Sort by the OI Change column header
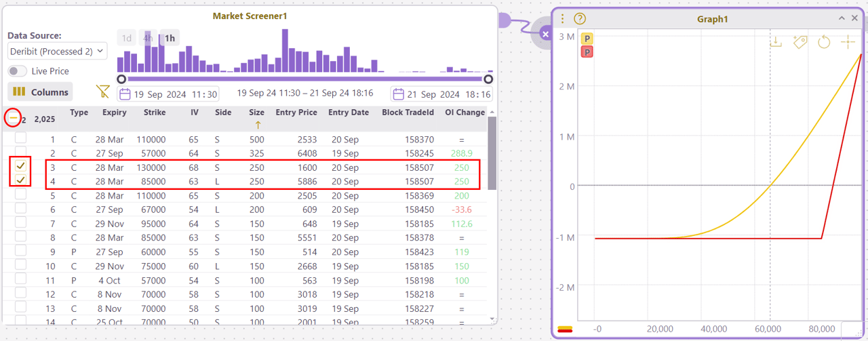868x341 pixels. (465, 113)
